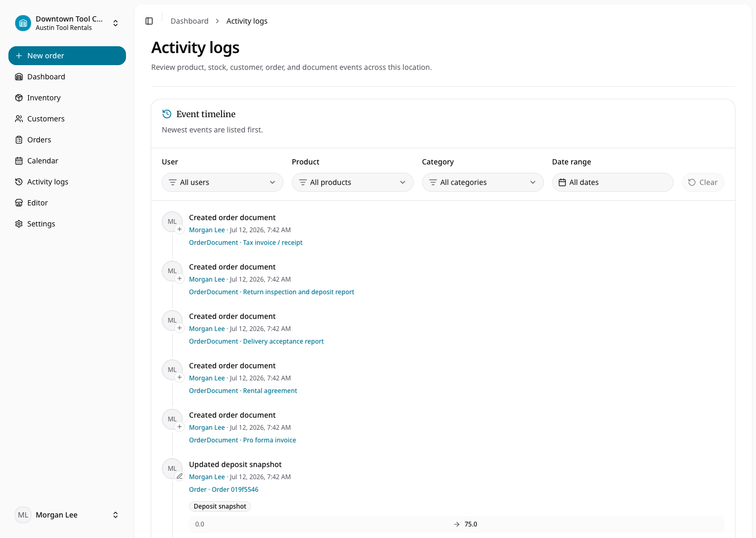Open OrderDocument Tax invoice / receipt link
Viewport: 756px width, 538px height.
click(x=246, y=243)
